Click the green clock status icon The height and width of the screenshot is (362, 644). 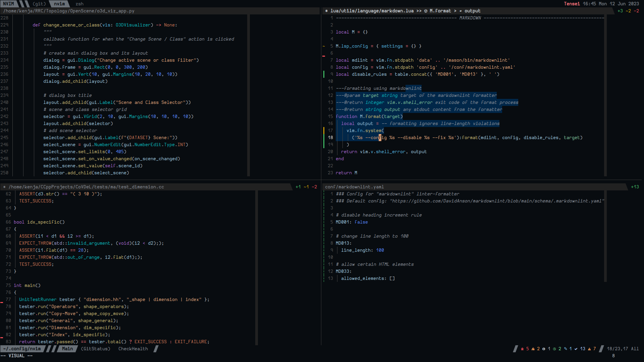click(x=554, y=349)
